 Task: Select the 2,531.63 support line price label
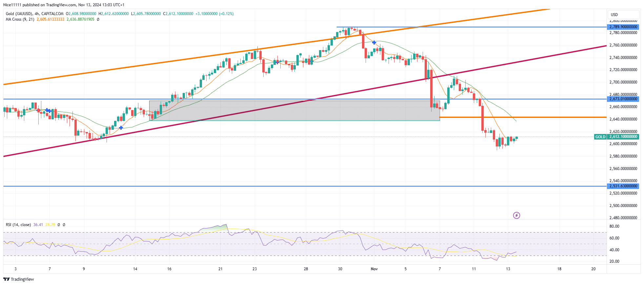623,186
